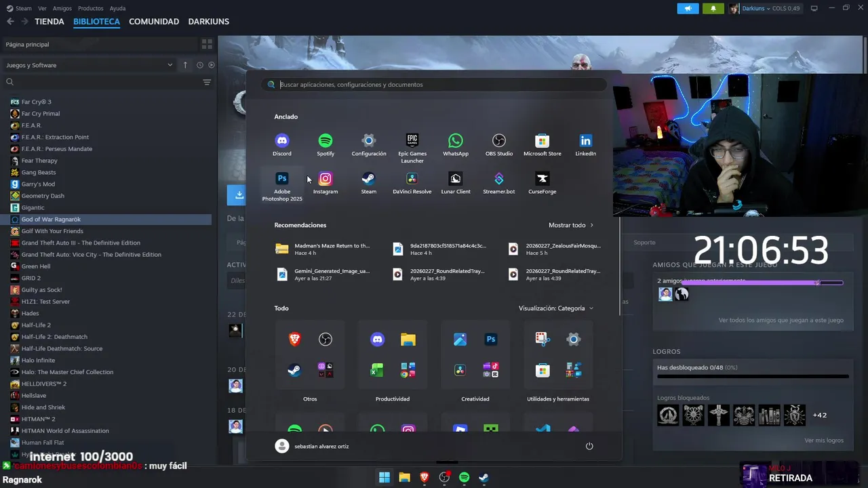Launch Epic Games Launcher
This screenshot has width=868, height=488.
point(412,148)
